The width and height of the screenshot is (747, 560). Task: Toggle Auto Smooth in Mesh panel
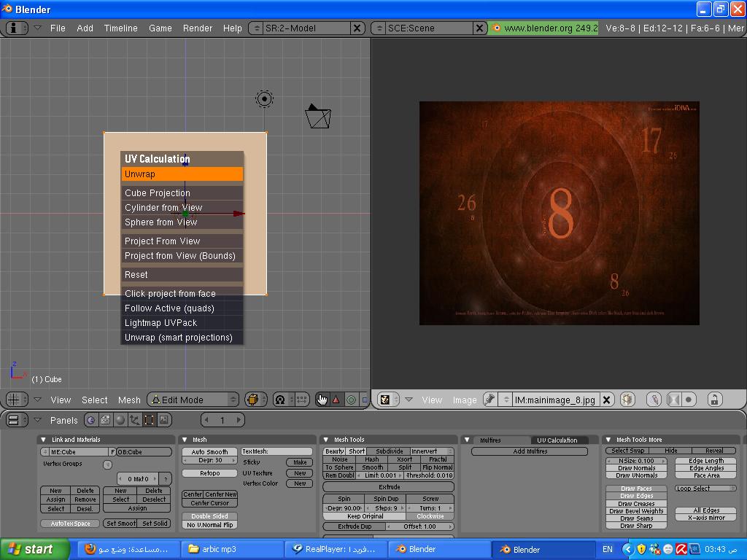point(209,452)
